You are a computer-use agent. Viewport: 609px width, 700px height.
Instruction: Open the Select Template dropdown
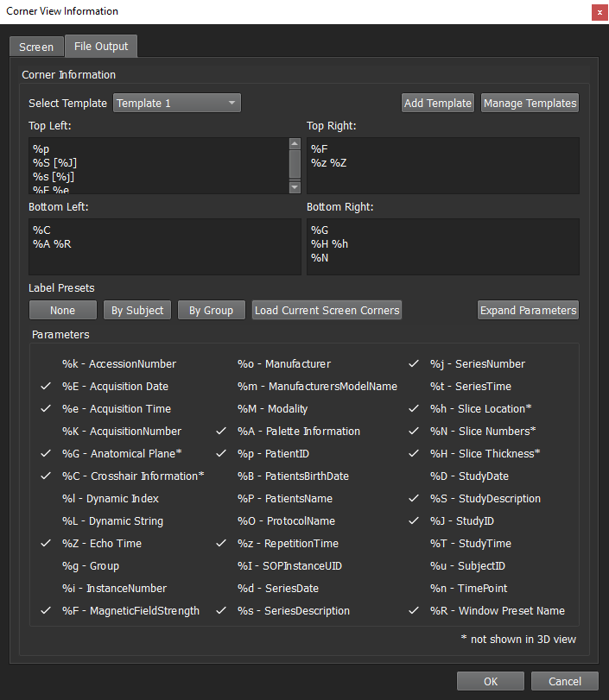pos(177,104)
